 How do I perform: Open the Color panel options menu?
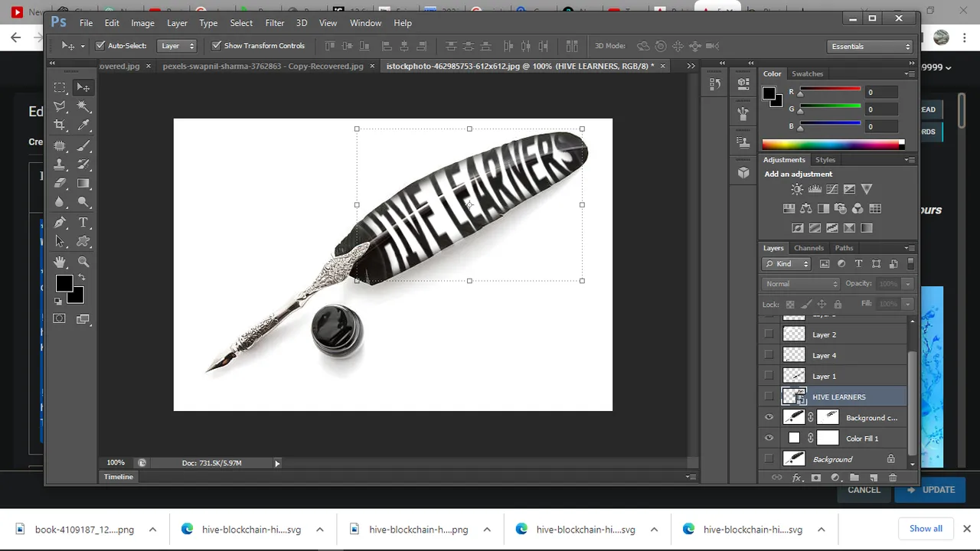(x=910, y=74)
